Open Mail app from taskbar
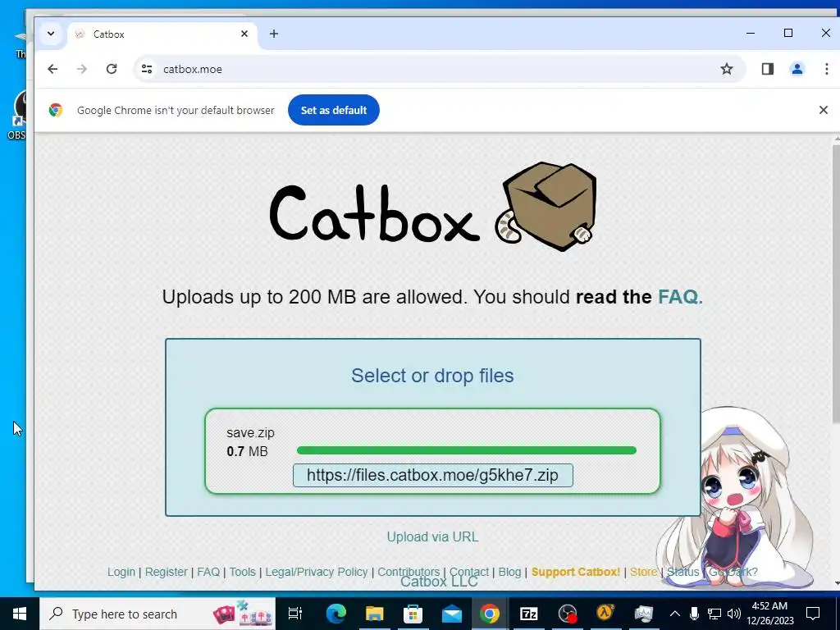The height and width of the screenshot is (630, 840). 452,614
